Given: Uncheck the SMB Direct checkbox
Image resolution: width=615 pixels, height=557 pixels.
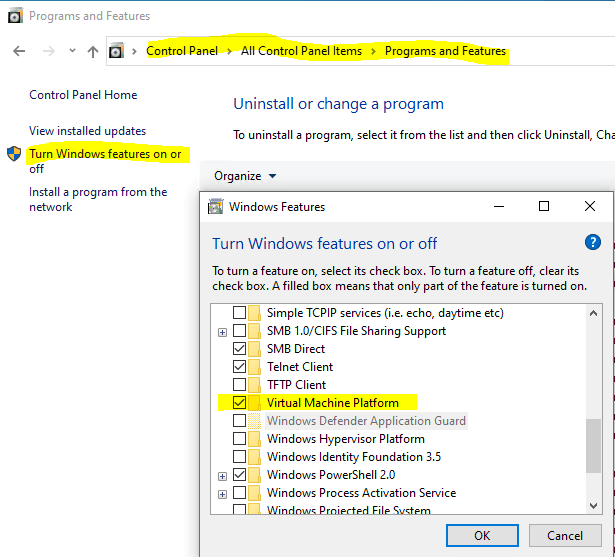Looking at the screenshot, I should click(239, 349).
